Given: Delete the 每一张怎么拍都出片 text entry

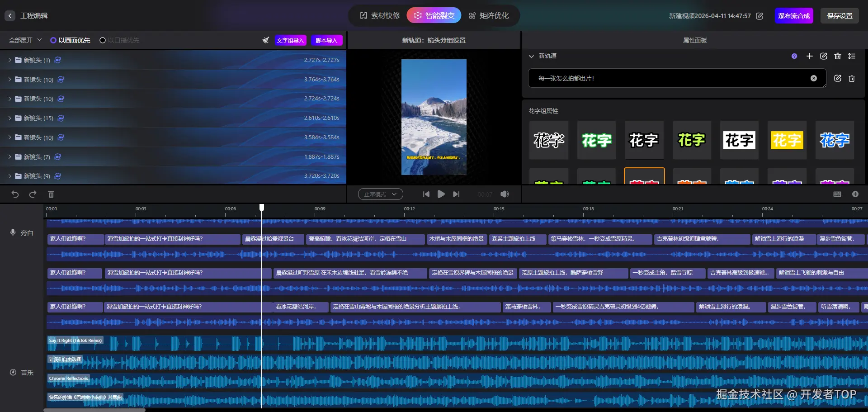Looking at the screenshot, I should [x=852, y=78].
